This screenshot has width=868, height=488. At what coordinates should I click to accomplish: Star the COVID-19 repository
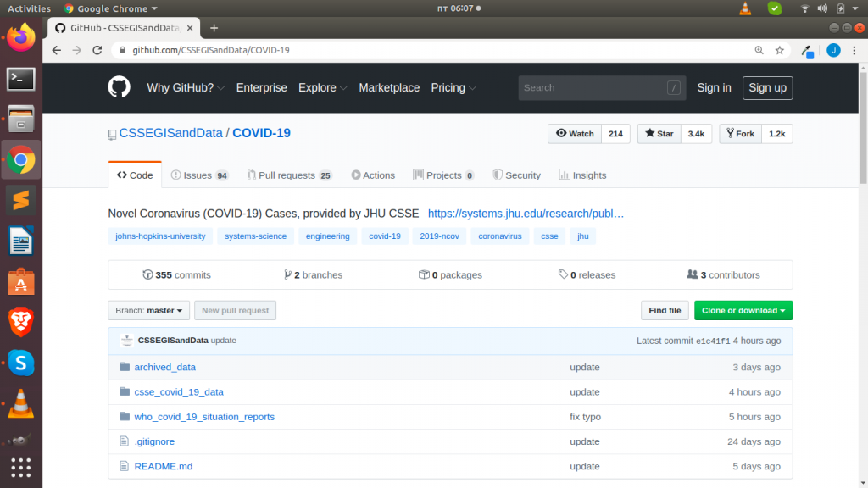coord(659,133)
